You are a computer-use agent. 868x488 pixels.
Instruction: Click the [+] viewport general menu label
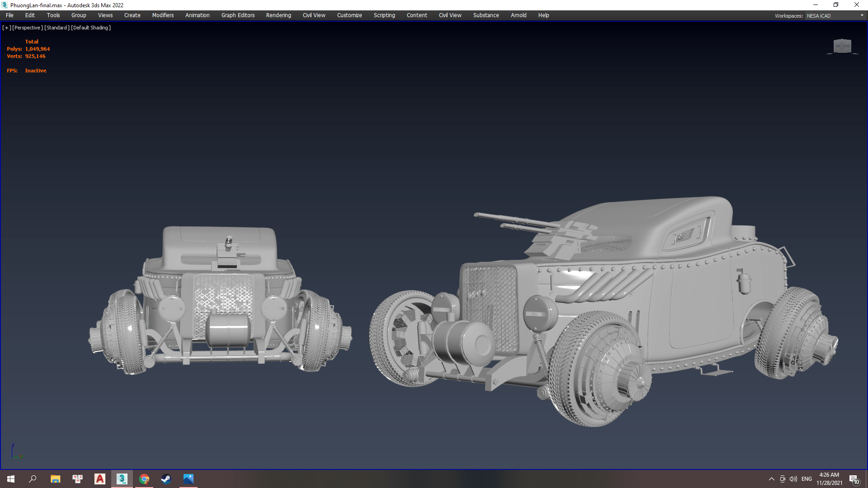click(7, 28)
